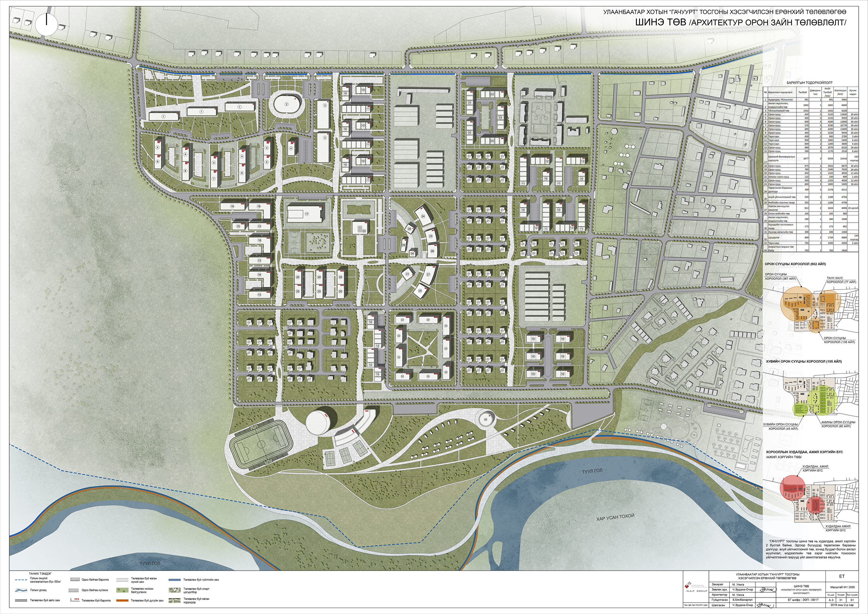Click the Голын урсац river flow legend symbol

pyautogui.click(x=21, y=591)
